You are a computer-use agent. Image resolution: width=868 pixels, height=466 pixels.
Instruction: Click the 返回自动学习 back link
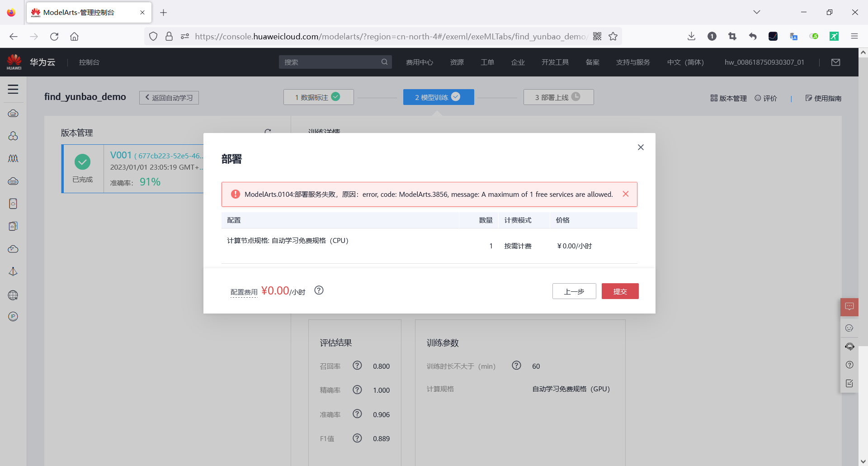click(x=169, y=97)
